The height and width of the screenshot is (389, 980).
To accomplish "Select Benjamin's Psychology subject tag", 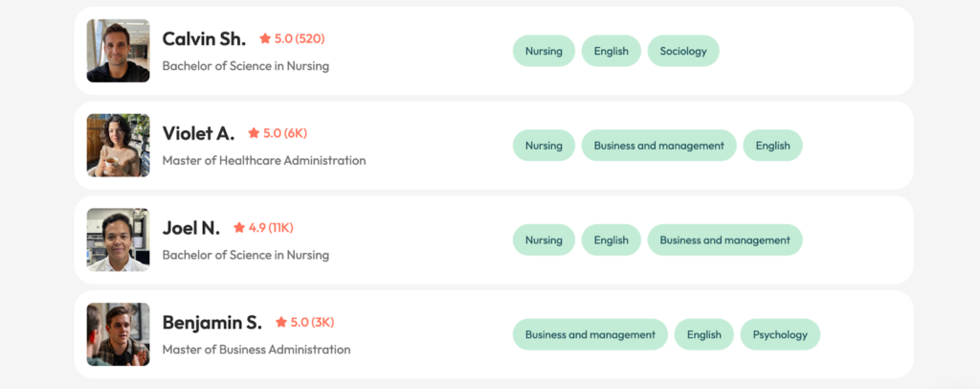I will [780, 334].
